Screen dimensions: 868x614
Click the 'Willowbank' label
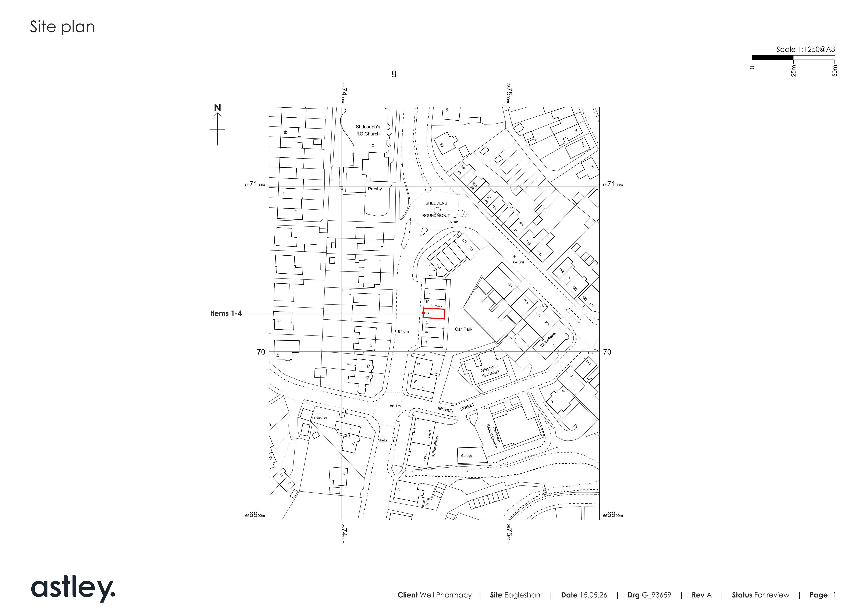(548, 340)
